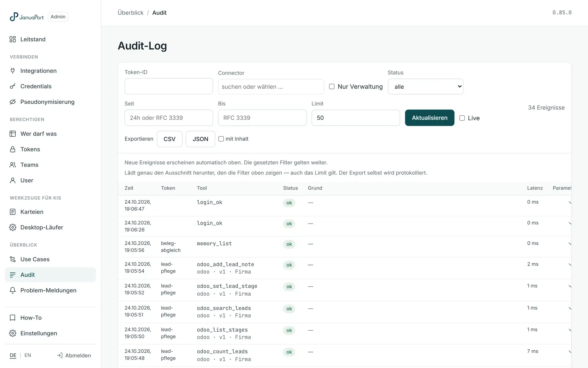Click the User person icon
This screenshot has height=368, width=588.
(13, 180)
